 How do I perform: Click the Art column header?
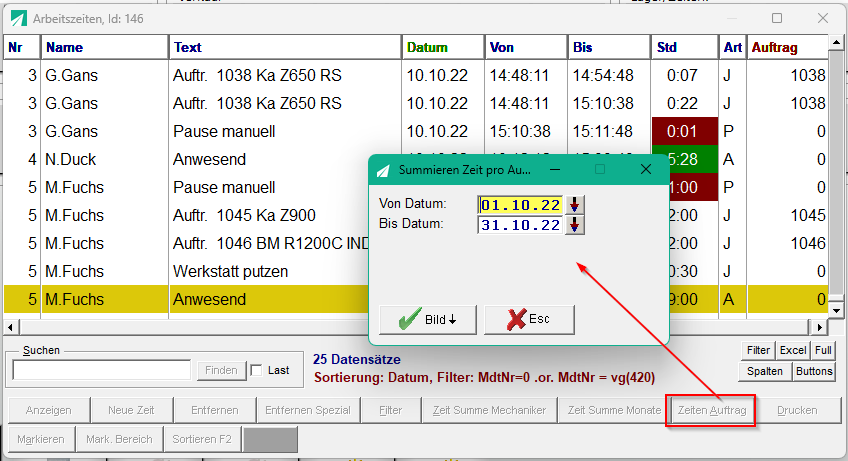[733, 48]
